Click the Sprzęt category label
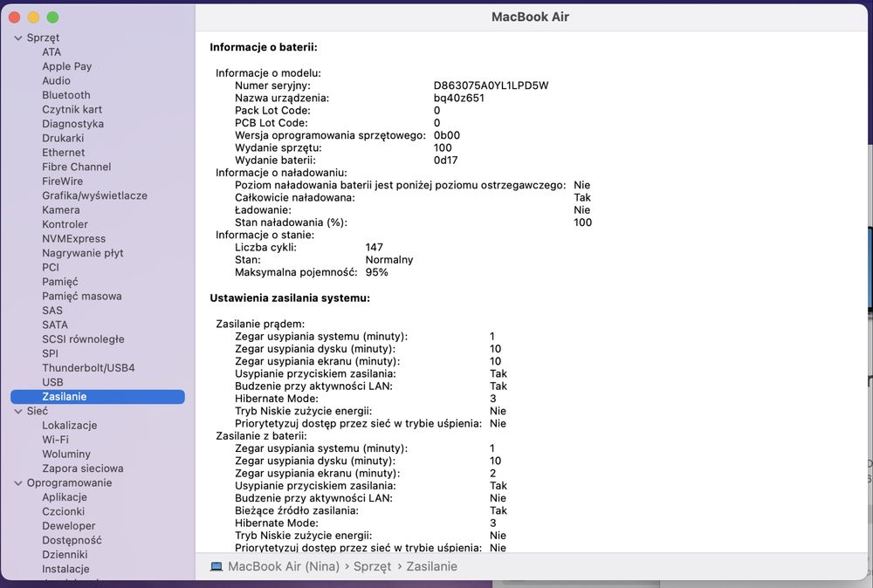Image resolution: width=873 pixels, height=588 pixels. (43, 38)
